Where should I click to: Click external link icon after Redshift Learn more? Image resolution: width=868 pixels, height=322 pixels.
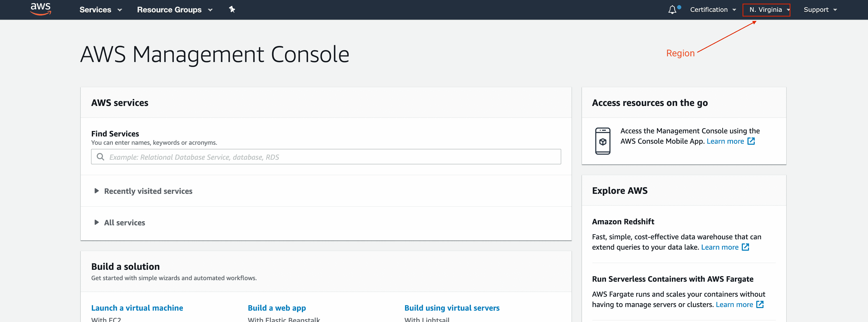click(x=745, y=247)
